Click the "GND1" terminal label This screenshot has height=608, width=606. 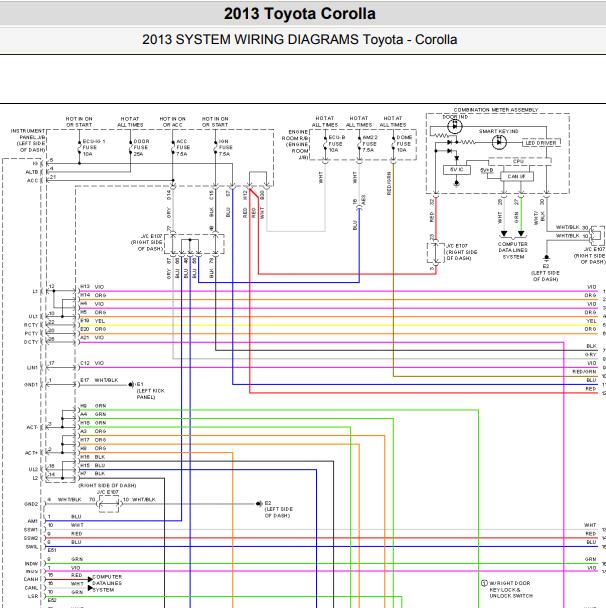(x=31, y=385)
